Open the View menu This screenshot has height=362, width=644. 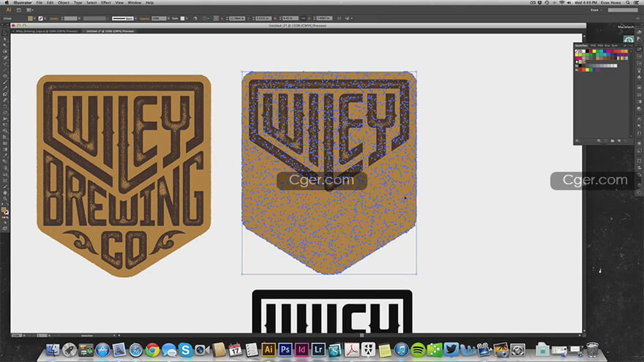119,2
